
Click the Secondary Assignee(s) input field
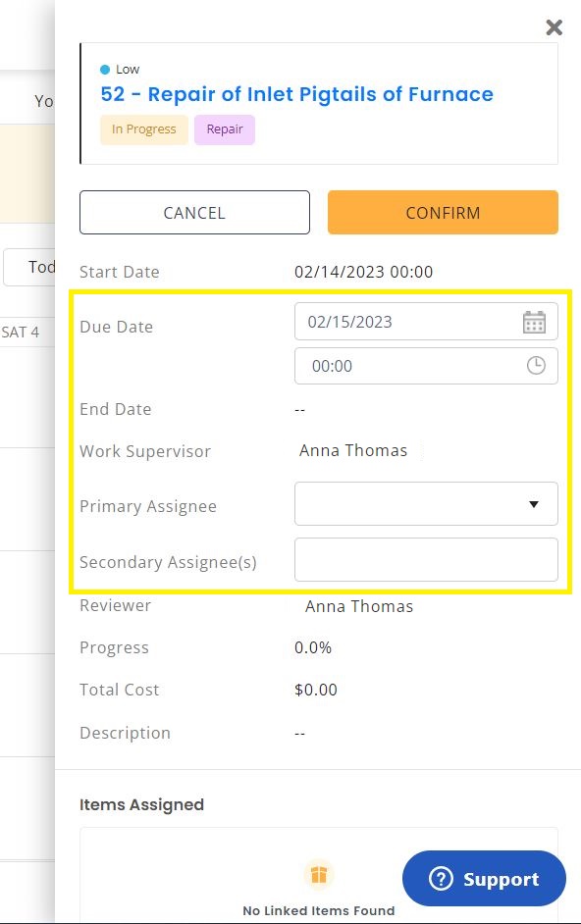point(426,559)
